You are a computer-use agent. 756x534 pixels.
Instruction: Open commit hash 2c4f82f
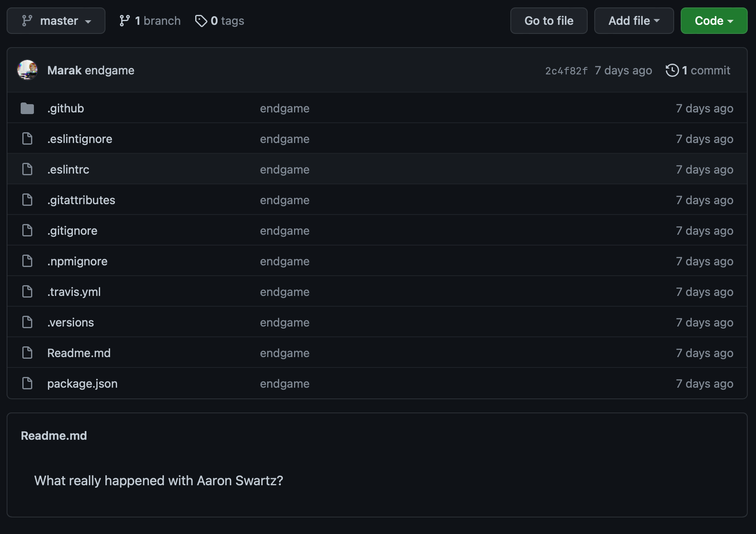pyautogui.click(x=566, y=71)
